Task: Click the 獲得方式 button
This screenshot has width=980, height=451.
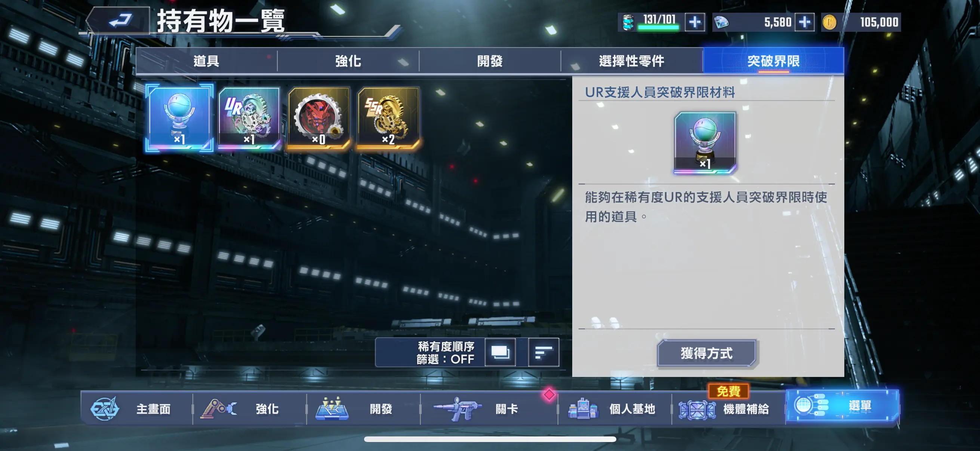Action: point(706,353)
